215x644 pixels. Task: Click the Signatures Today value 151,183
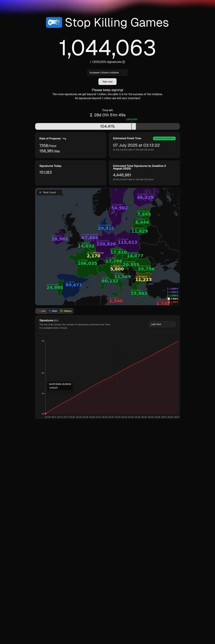(x=46, y=173)
